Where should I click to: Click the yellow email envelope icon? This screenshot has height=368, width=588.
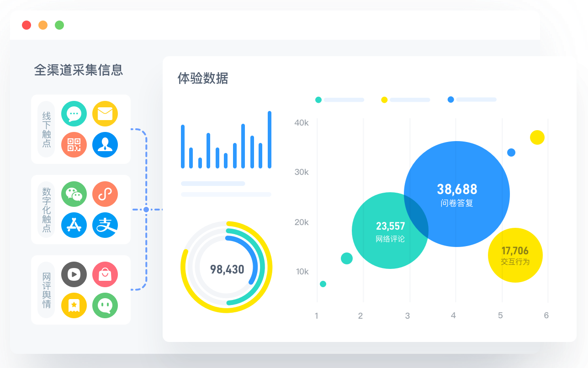tap(105, 114)
